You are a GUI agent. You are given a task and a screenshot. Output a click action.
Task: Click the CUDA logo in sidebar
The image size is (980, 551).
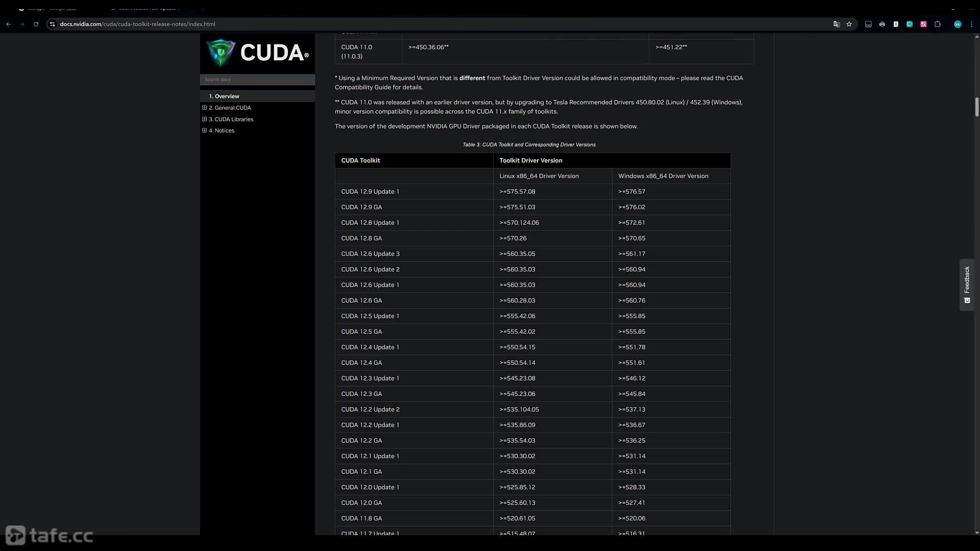pos(257,53)
